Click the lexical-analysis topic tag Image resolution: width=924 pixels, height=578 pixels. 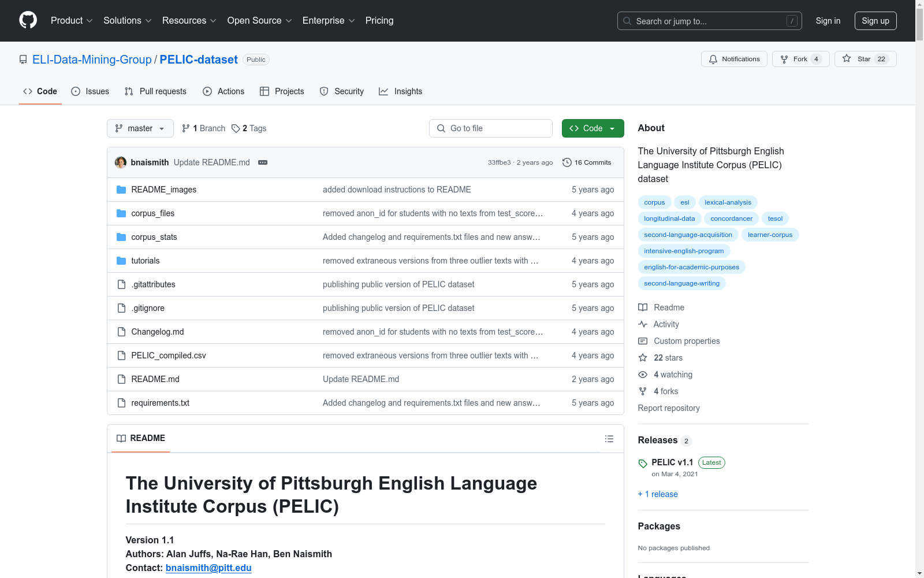point(728,202)
